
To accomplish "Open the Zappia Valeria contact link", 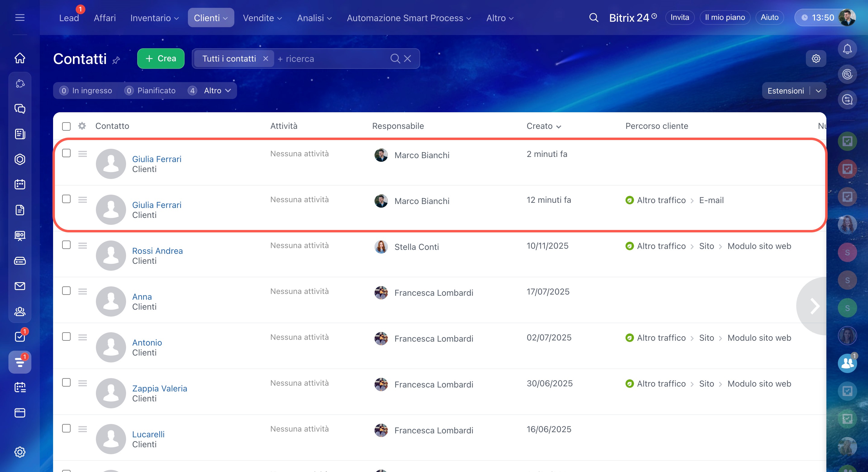I will tap(159, 388).
